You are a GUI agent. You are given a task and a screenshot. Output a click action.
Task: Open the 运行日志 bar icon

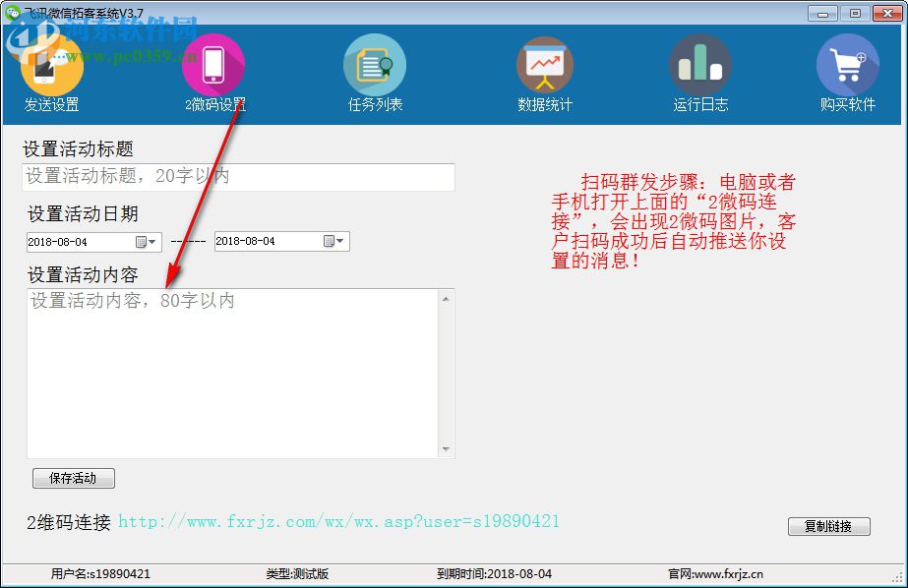(x=700, y=65)
